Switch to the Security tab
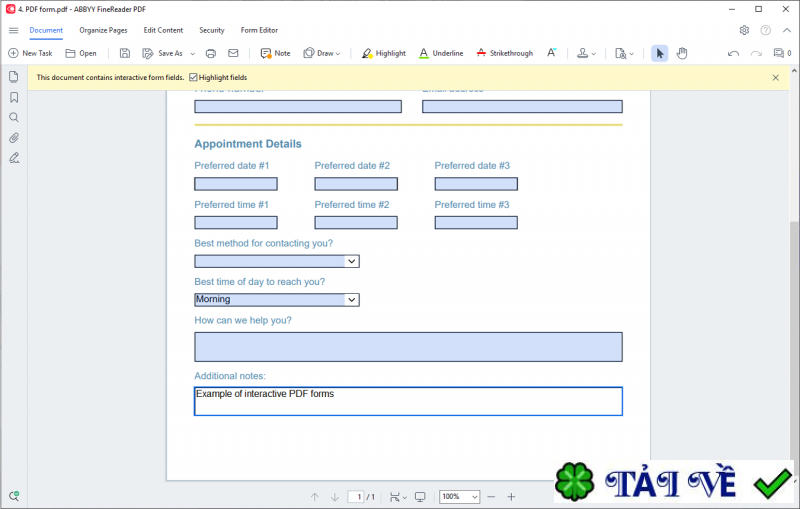Viewport: 800px width, 509px height. click(x=212, y=30)
